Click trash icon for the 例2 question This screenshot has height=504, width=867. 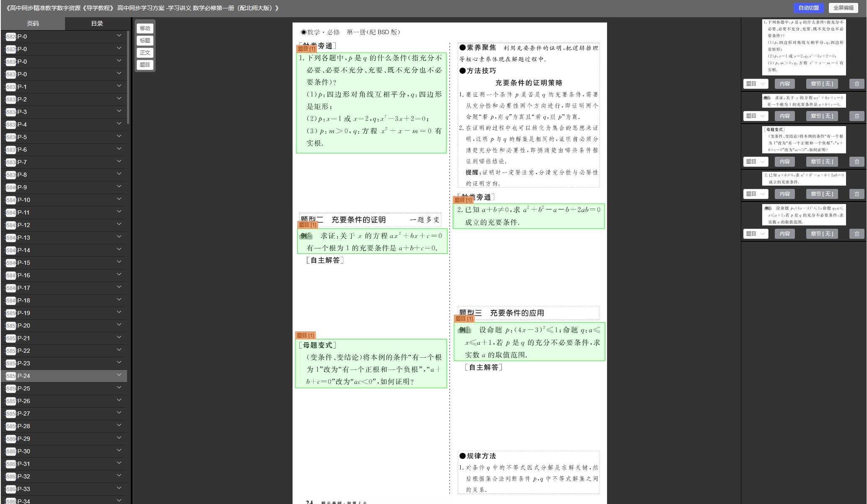pyautogui.click(x=857, y=116)
